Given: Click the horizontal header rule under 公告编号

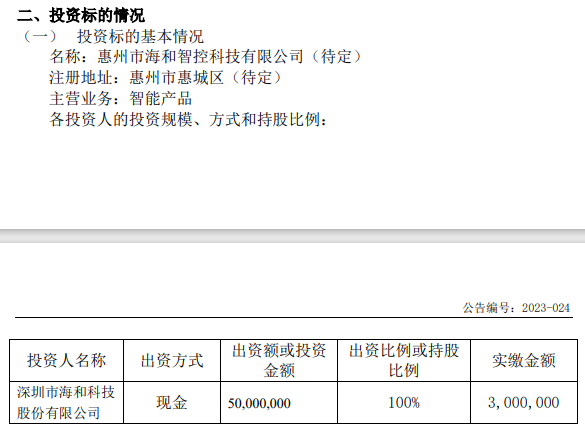Looking at the screenshot, I should click(294, 318).
